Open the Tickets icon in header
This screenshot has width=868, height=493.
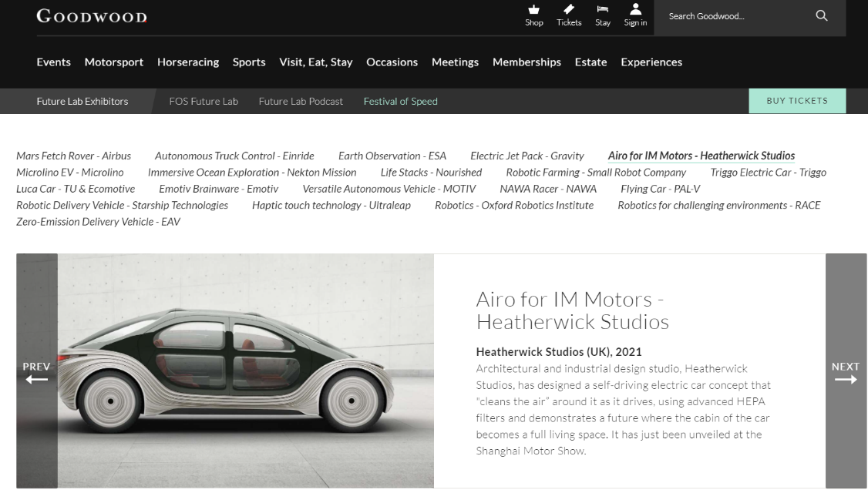[x=569, y=10]
